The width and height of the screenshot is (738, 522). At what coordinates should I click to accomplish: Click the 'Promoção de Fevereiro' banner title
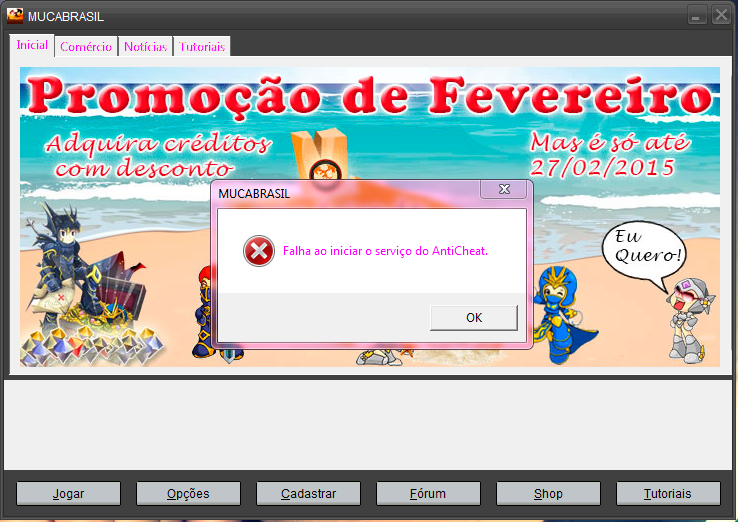pos(369,97)
